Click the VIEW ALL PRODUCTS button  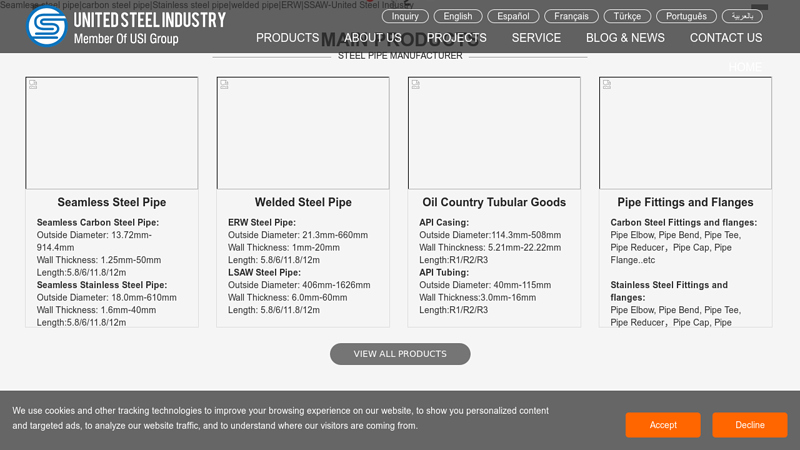point(400,354)
